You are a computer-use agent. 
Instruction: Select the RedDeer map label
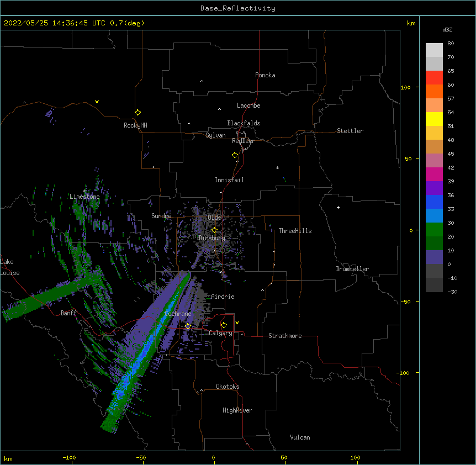pyautogui.click(x=244, y=141)
